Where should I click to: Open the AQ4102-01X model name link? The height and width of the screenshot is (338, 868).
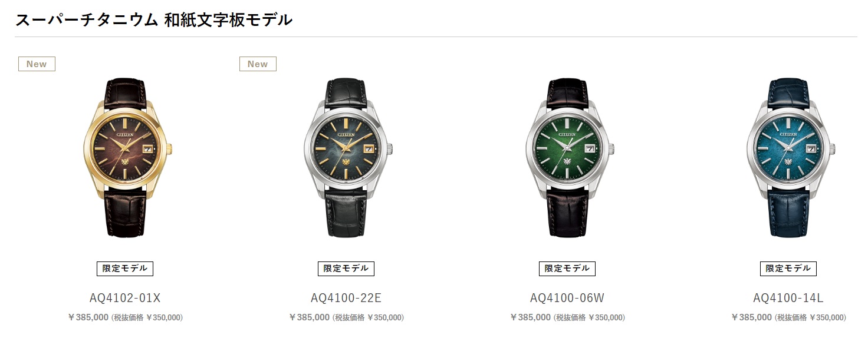[125, 298]
